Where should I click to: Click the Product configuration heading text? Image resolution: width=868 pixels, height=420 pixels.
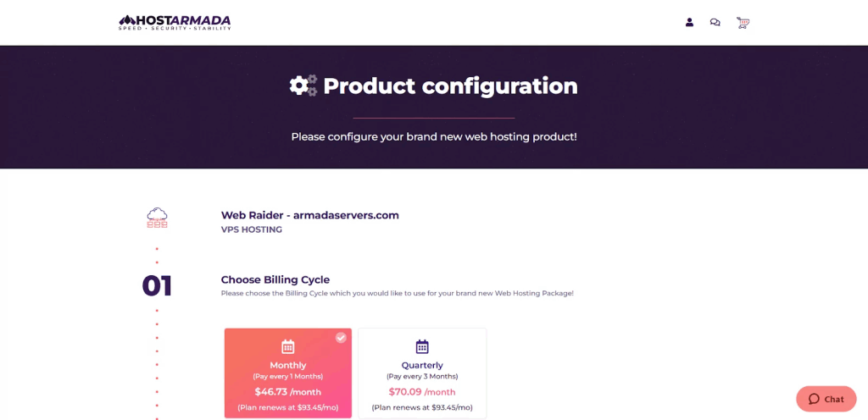point(450,86)
